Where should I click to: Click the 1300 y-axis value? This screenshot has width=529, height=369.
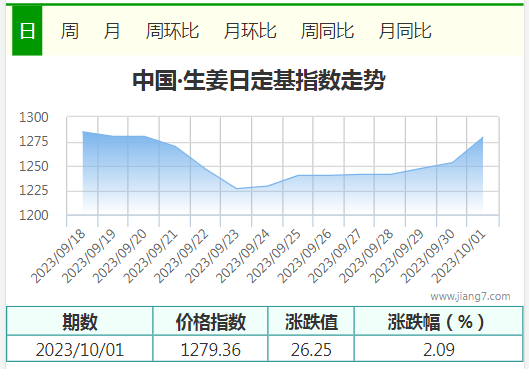pyautogui.click(x=34, y=117)
